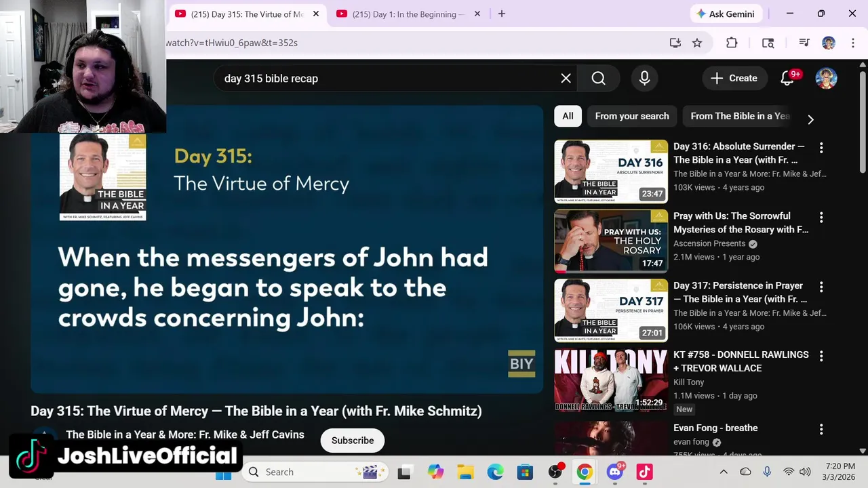Subscribe to The Bible in a Year channel
The width and height of the screenshot is (868, 488).
point(353,441)
